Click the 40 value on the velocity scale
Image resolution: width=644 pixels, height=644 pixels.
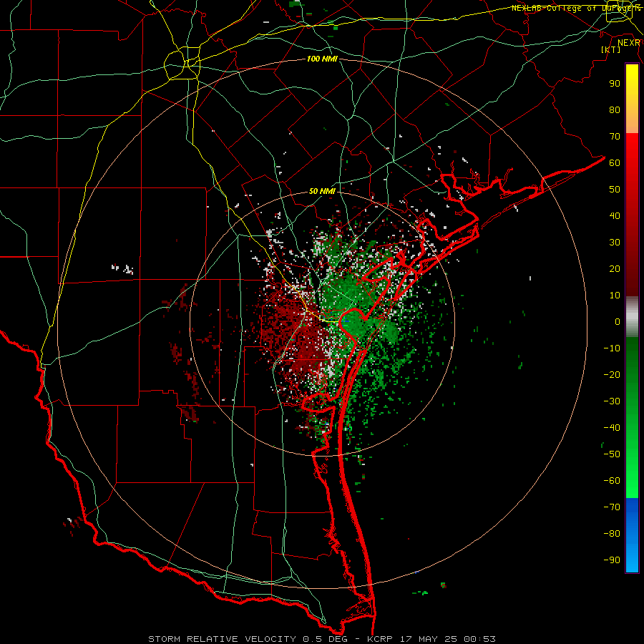pyautogui.click(x=615, y=215)
